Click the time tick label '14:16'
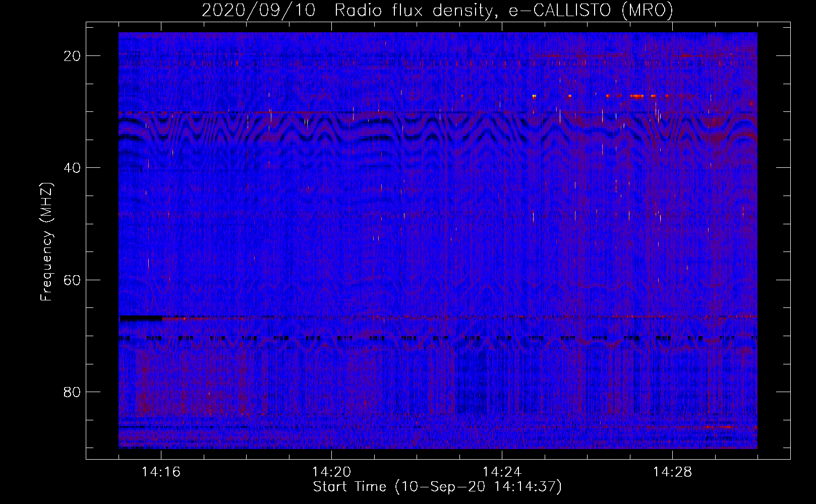816x504 pixels. pyautogui.click(x=161, y=472)
